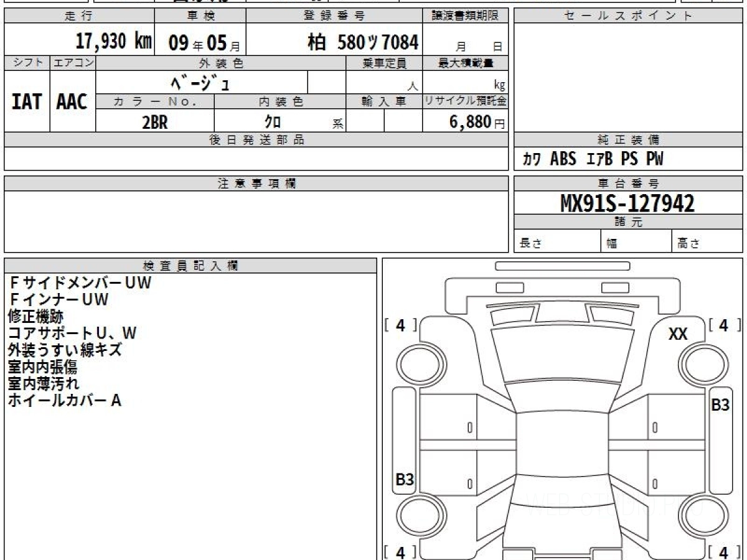The width and height of the screenshot is (747, 560).
Task: Select the color number 2BR
Action: pos(155,123)
